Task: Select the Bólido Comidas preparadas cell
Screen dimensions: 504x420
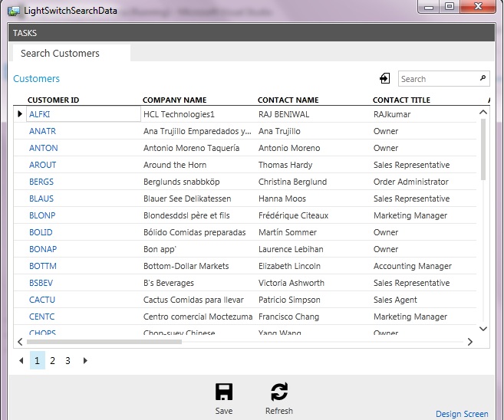Action: pyautogui.click(x=194, y=232)
